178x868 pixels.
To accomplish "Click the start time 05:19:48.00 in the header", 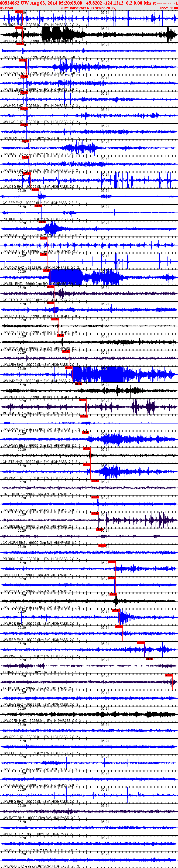I will click(x=9, y=8).
